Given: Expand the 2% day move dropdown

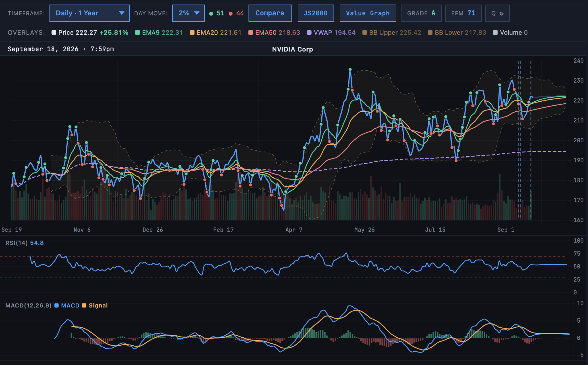Looking at the screenshot, I should (188, 13).
